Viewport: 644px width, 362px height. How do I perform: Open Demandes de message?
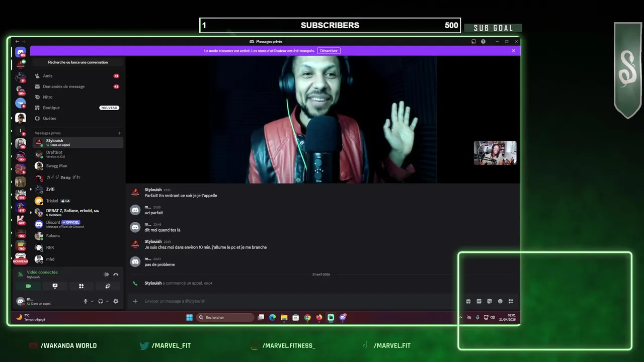point(77,86)
